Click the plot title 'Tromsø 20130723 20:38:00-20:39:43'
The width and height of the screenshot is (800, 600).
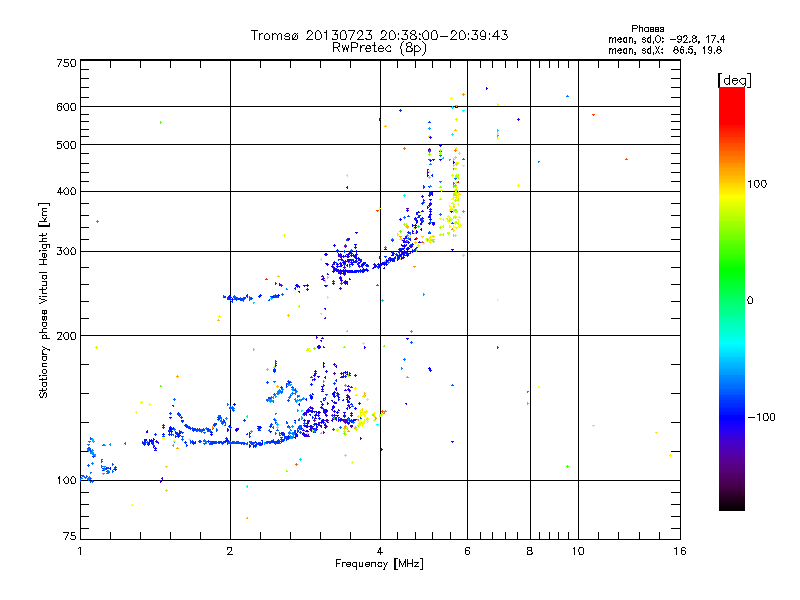[379, 35]
